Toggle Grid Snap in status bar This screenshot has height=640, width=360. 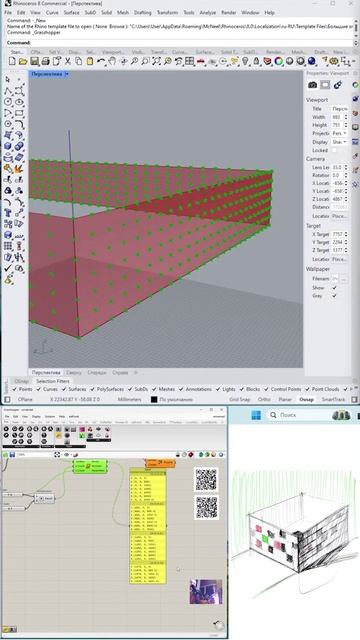(x=240, y=400)
